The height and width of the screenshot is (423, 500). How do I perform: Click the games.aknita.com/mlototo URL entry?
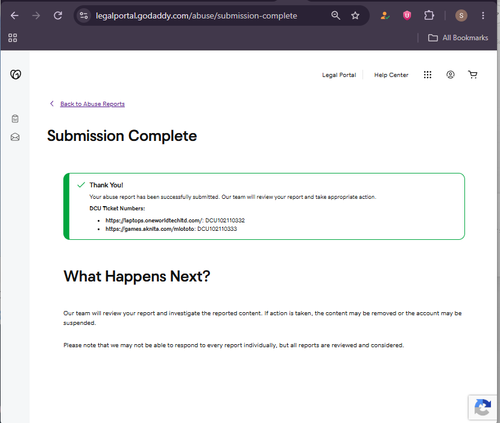[x=150, y=229]
